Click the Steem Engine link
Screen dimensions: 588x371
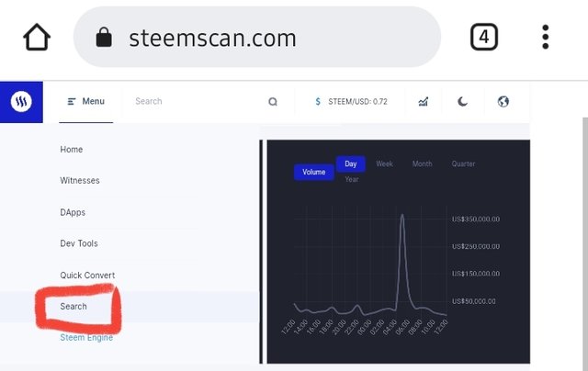86,338
